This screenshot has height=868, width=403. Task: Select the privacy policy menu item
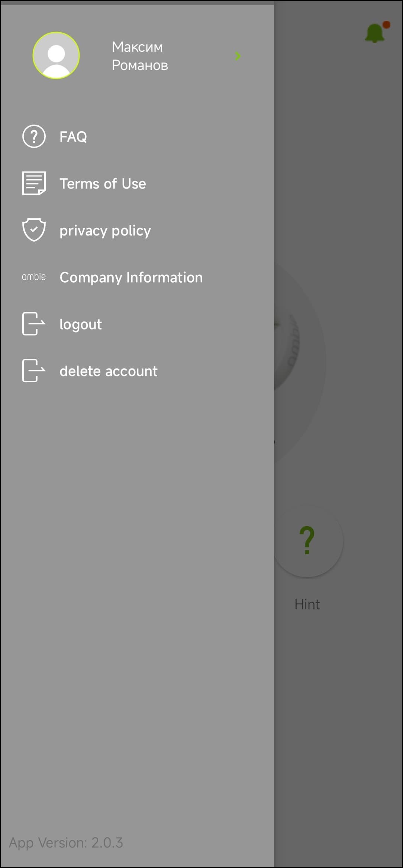click(105, 231)
